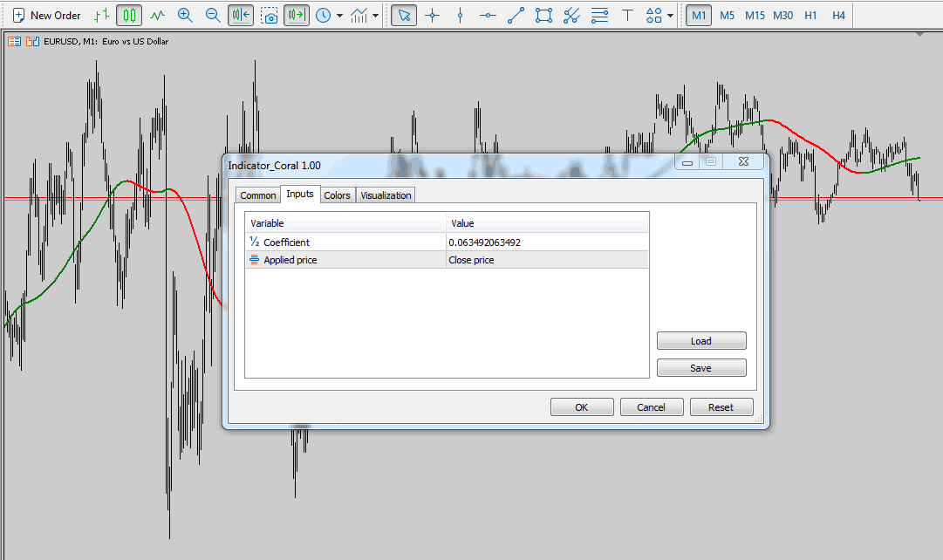Draw a vertical line tool
Screen dimensions: 943x560
click(460, 15)
